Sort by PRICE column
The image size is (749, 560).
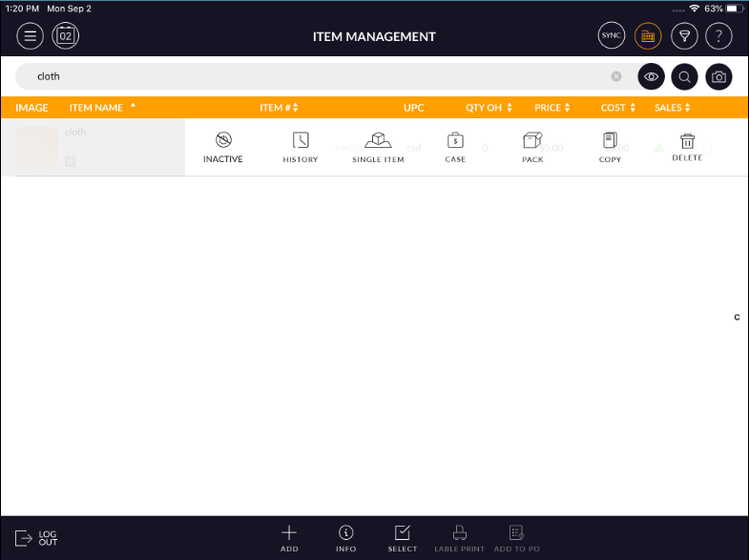(552, 108)
